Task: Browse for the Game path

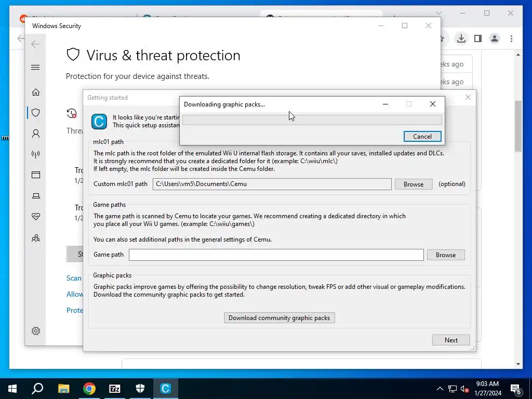Action: coord(445,255)
